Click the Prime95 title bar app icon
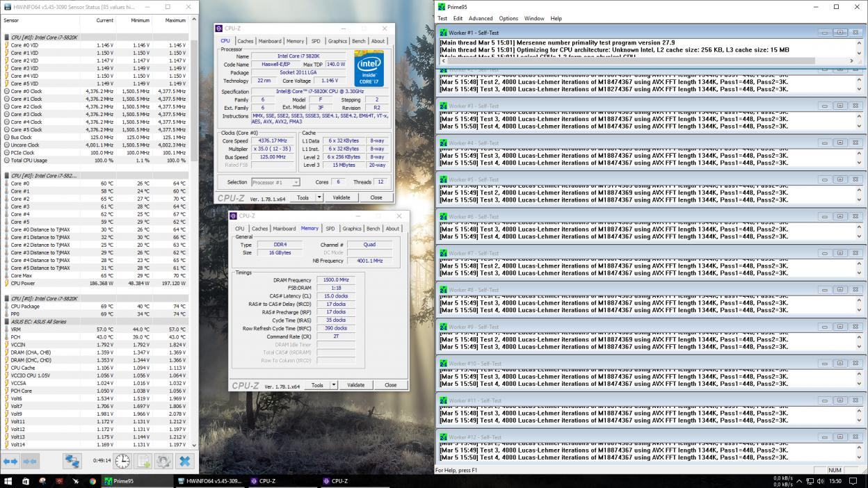The image size is (868, 488). 442,7
